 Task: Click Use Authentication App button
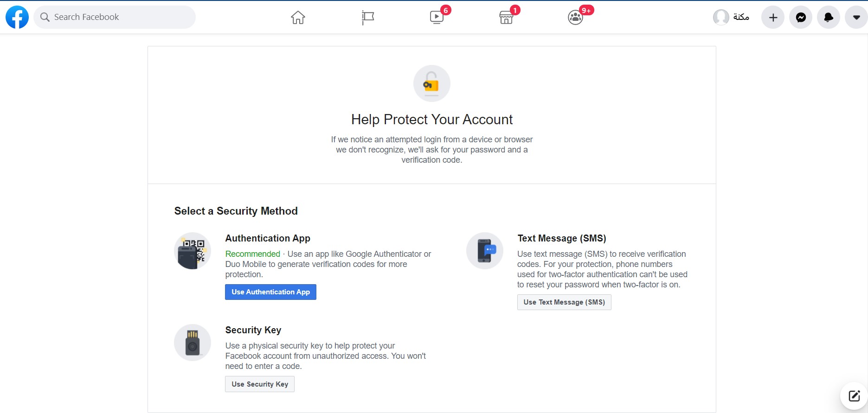[270, 292]
